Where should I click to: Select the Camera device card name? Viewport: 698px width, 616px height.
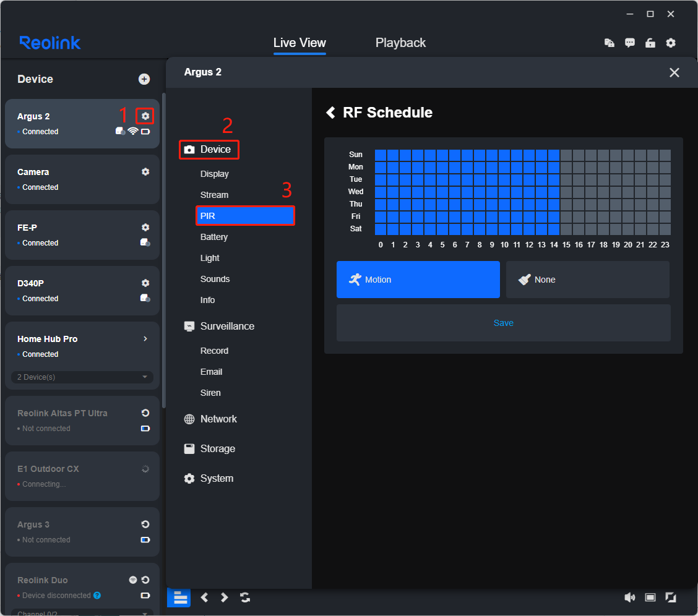tap(33, 172)
